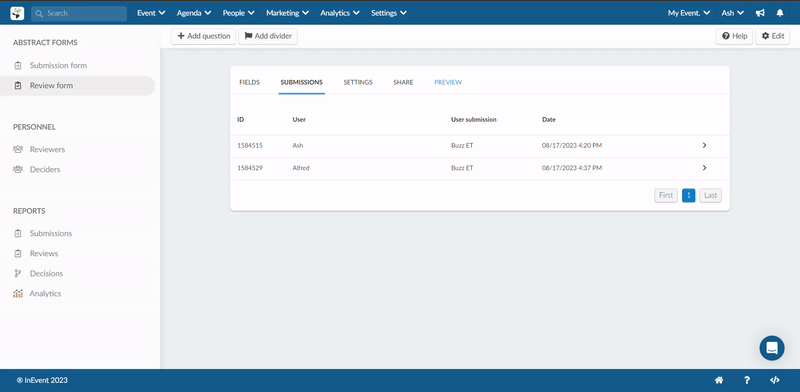Click the Reports Reviews icon

(18, 254)
